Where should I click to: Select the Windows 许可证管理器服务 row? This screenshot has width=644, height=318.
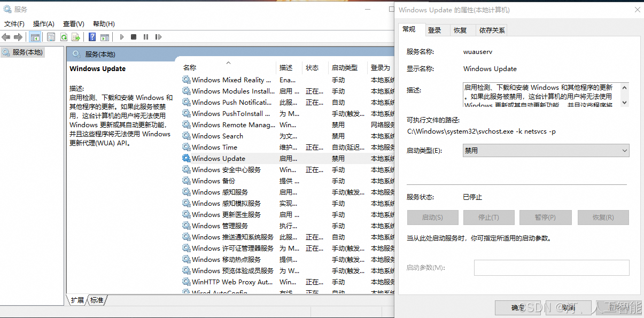(x=288, y=248)
